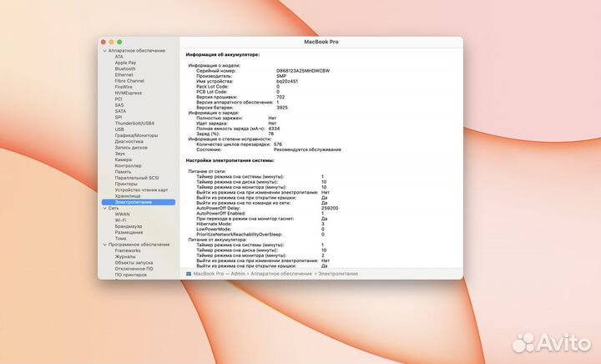Click the 'Информация об аккумуляторе:' heading

click(x=223, y=55)
